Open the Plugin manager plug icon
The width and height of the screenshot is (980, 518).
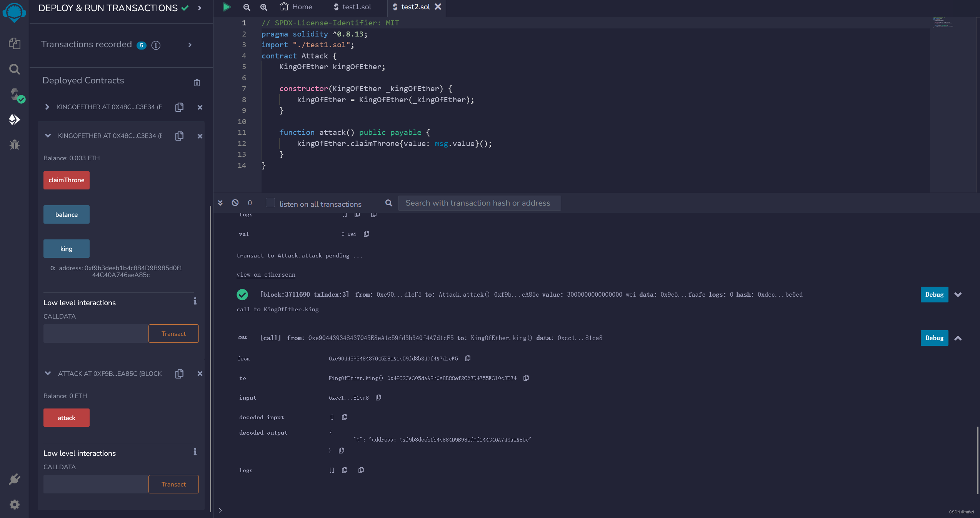point(14,479)
